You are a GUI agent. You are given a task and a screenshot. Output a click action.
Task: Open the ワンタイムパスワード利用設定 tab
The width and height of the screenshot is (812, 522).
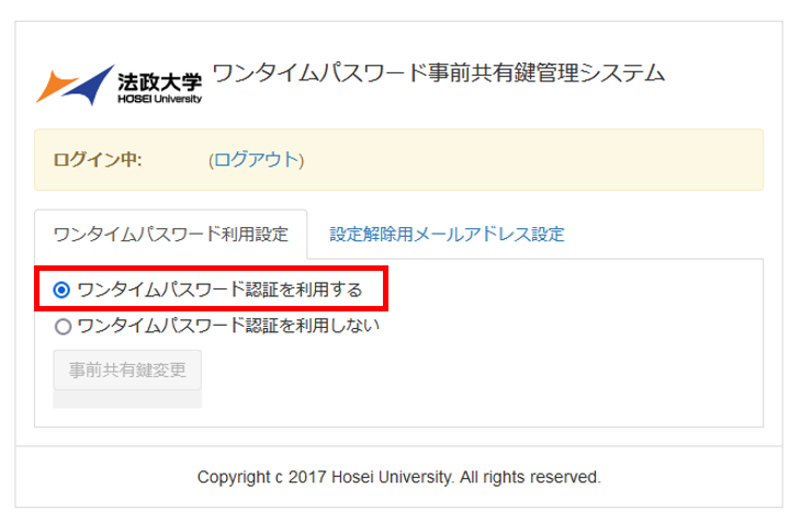tap(171, 235)
